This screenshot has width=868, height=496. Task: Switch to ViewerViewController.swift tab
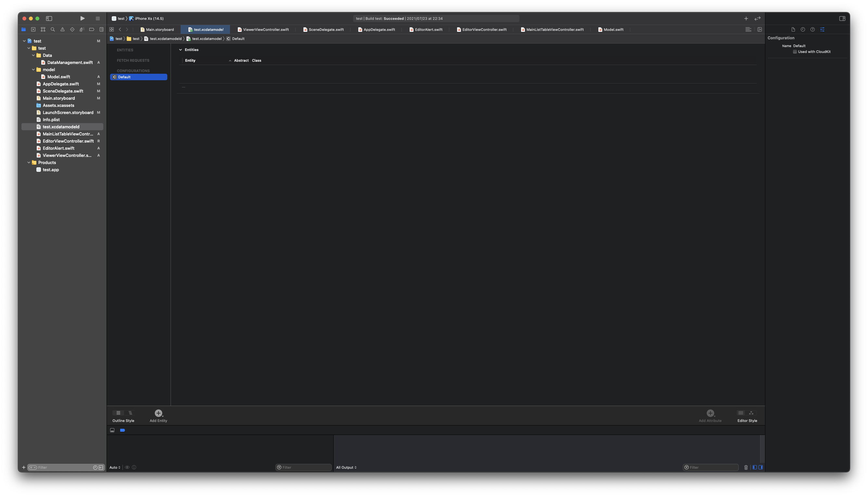(266, 30)
